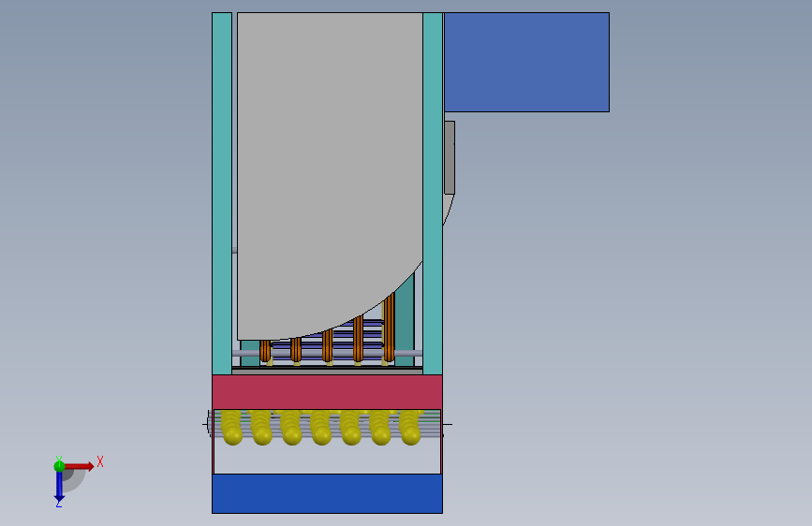Select the tallest orange coil on the right
This screenshot has height=526, width=812.
pyautogui.click(x=389, y=328)
